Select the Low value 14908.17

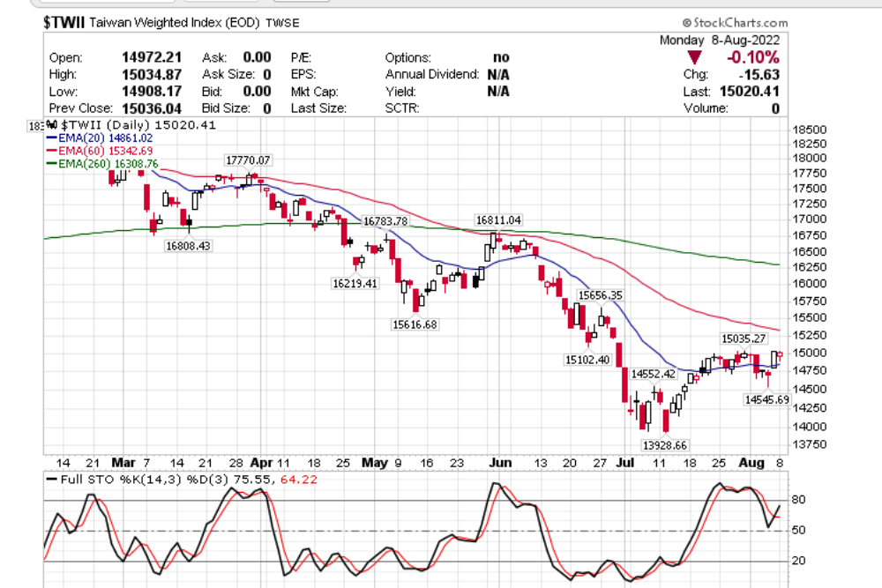(152, 91)
